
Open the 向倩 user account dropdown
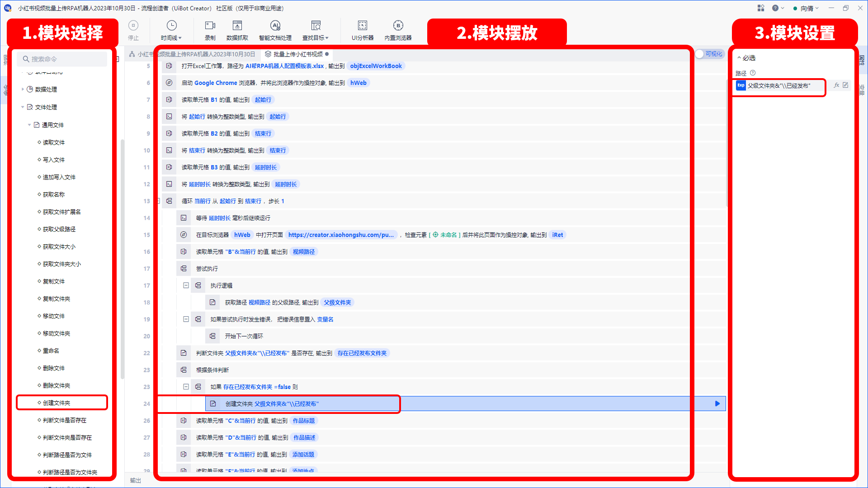pyautogui.click(x=806, y=8)
